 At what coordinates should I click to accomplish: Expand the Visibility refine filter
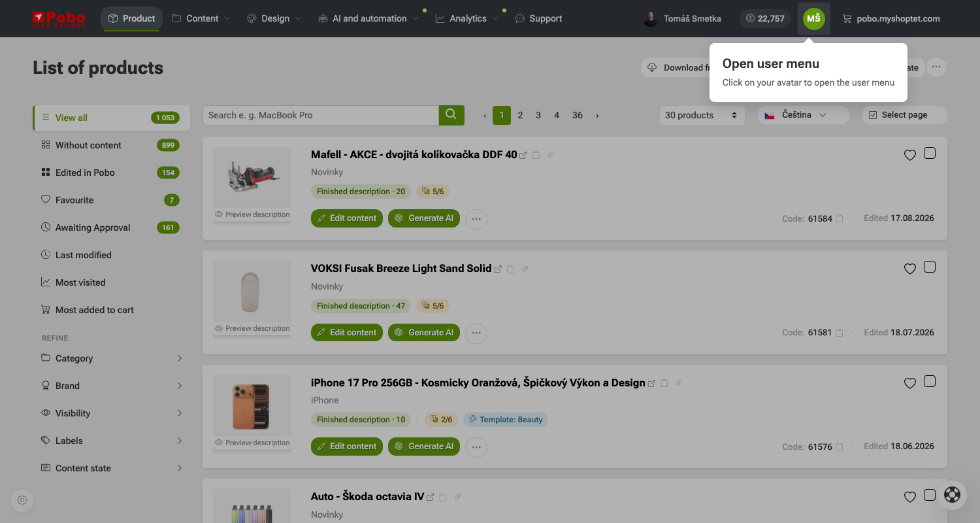pos(111,413)
